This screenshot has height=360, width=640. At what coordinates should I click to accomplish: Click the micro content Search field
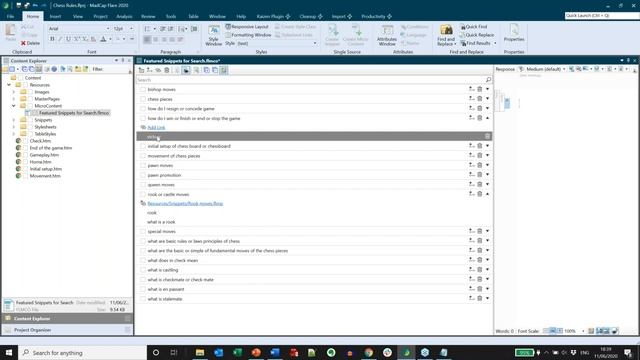point(310,80)
